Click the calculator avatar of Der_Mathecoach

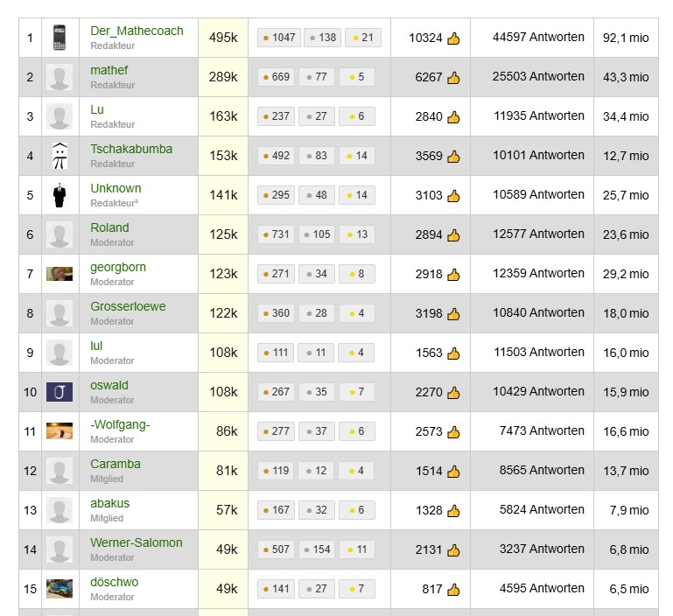coord(60,38)
